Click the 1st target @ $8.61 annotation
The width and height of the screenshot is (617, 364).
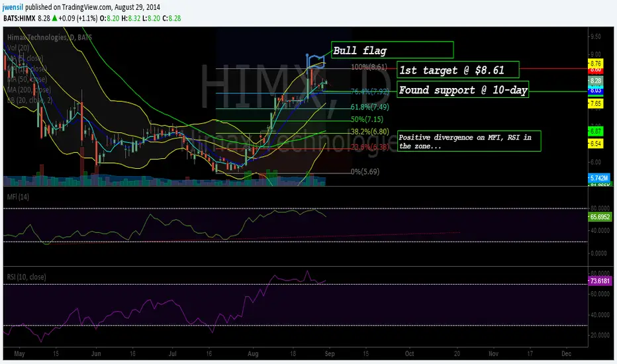click(x=457, y=69)
